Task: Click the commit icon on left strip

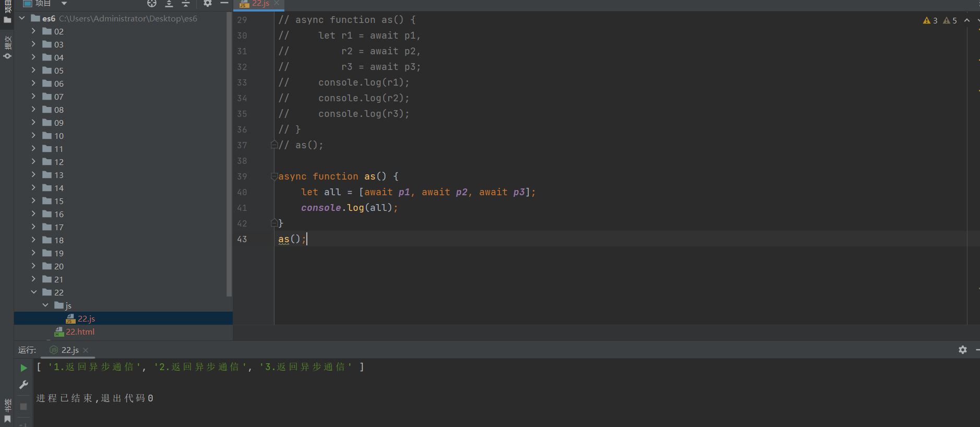Action: [x=7, y=56]
